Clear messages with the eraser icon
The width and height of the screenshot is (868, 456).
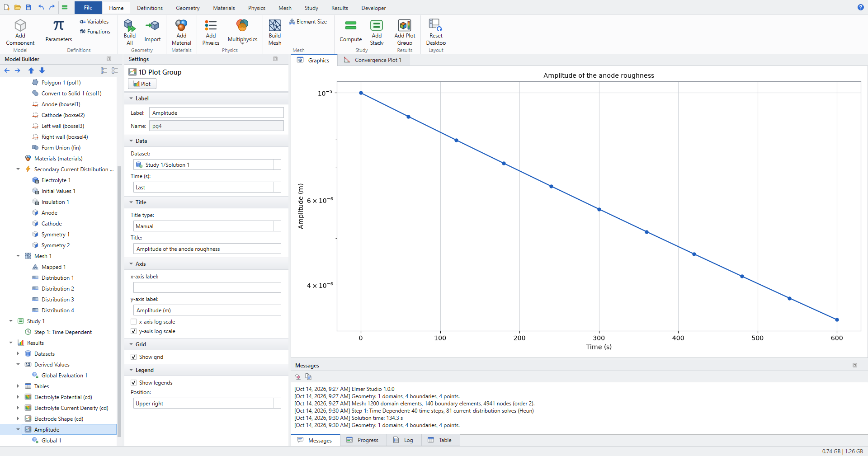click(x=298, y=376)
